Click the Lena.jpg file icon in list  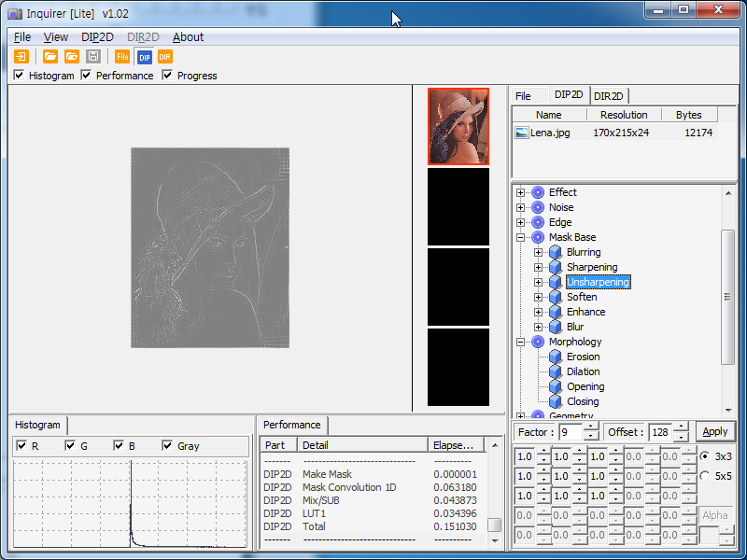point(522,133)
